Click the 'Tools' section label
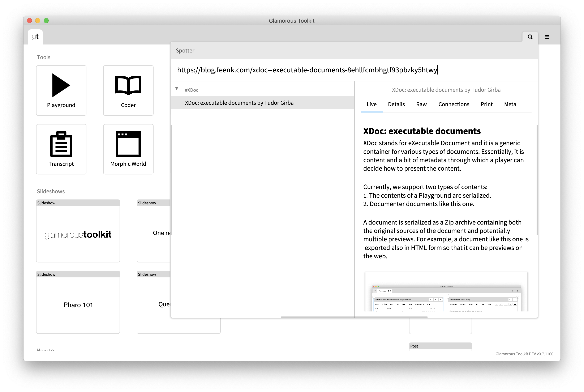 coord(44,57)
